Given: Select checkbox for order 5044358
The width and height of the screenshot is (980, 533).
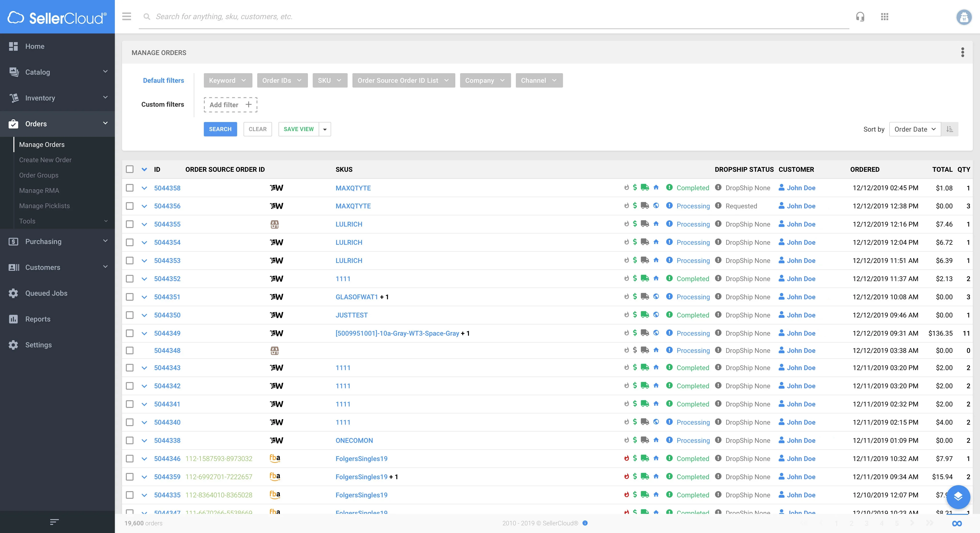Looking at the screenshot, I should (x=130, y=188).
